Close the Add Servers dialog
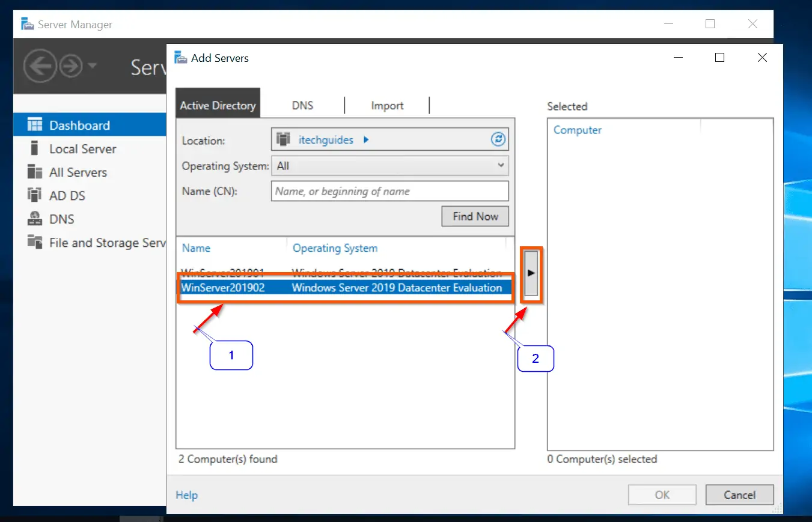This screenshot has height=522, width=812. coord(762,58)
